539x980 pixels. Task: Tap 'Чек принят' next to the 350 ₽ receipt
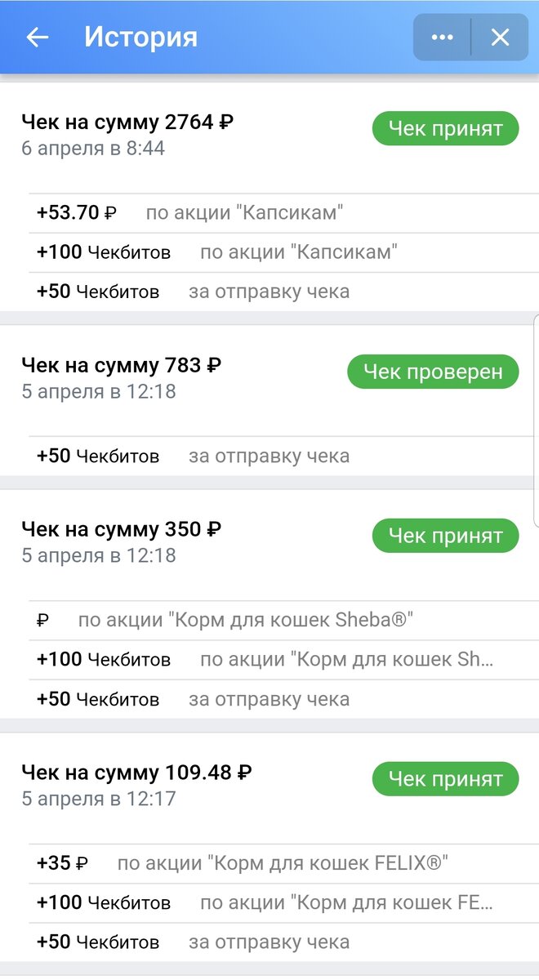tap(444, 536)
